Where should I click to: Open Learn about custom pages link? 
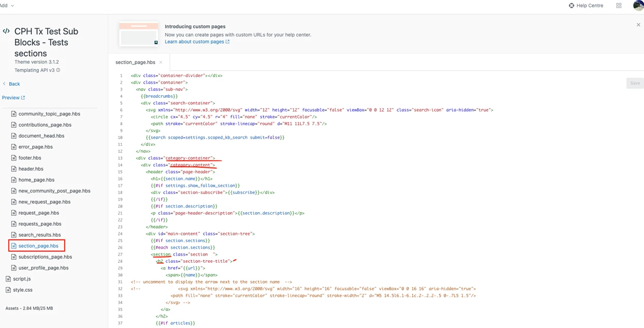pyautogui.click(x=197, y=42)
